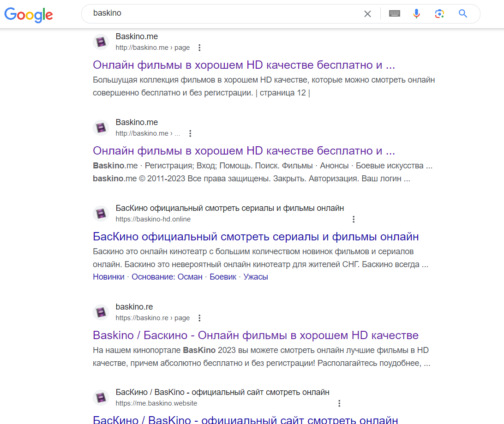504x424 pixels.
Task: Open Baskino / Баскино - Онлайн фильмы result
Action: click(256, 335)
